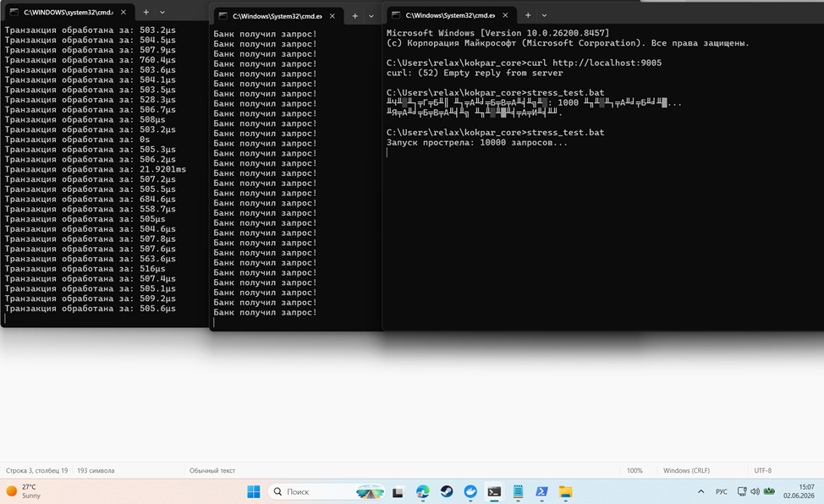Click cmd icon on right window tab
The height and width of the screenshot is (504, 824).
pos(396,15)
